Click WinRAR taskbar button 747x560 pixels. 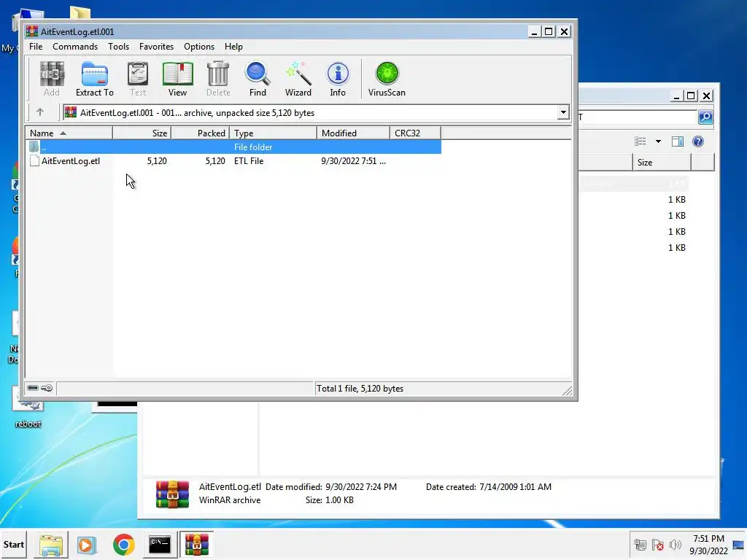tap(197, 545)
